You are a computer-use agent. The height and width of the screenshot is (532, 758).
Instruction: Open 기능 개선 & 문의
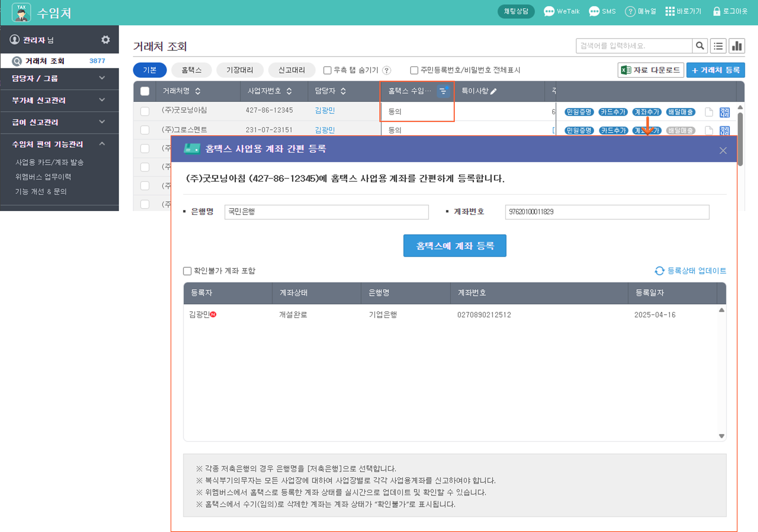[x=41, y=192]
